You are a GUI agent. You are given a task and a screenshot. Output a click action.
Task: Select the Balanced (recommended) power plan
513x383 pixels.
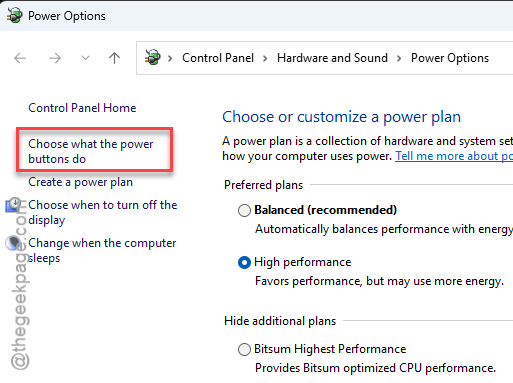click(244, 210)
